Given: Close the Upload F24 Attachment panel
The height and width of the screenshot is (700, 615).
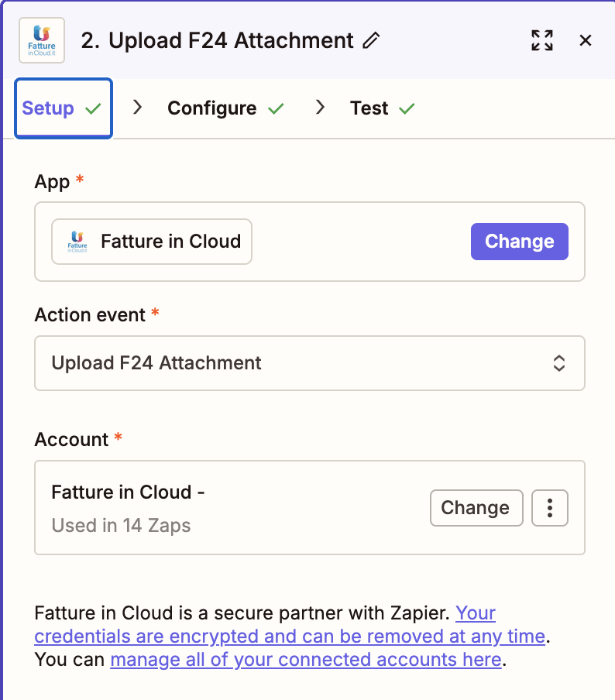Looking at the screenshot, I should (586, 39).
